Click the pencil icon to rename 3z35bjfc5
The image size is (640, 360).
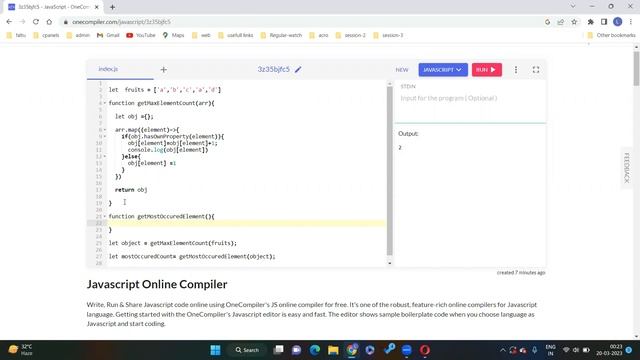tap(298, 69)
